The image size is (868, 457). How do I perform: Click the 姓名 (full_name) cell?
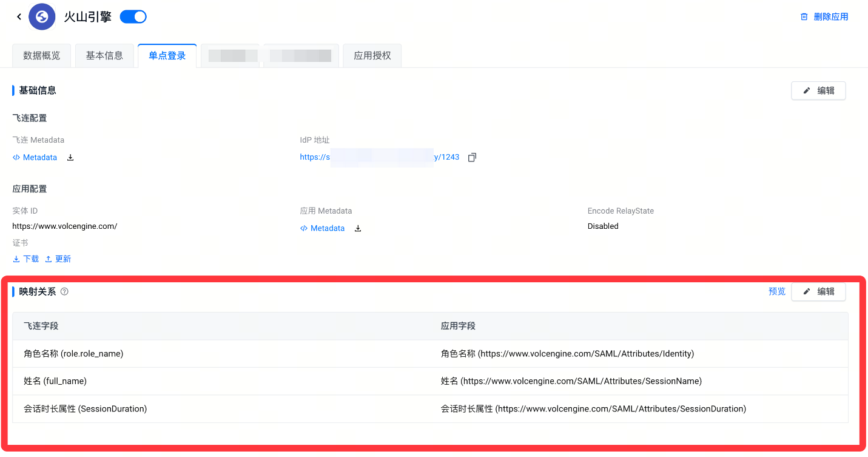click(221, 381)
